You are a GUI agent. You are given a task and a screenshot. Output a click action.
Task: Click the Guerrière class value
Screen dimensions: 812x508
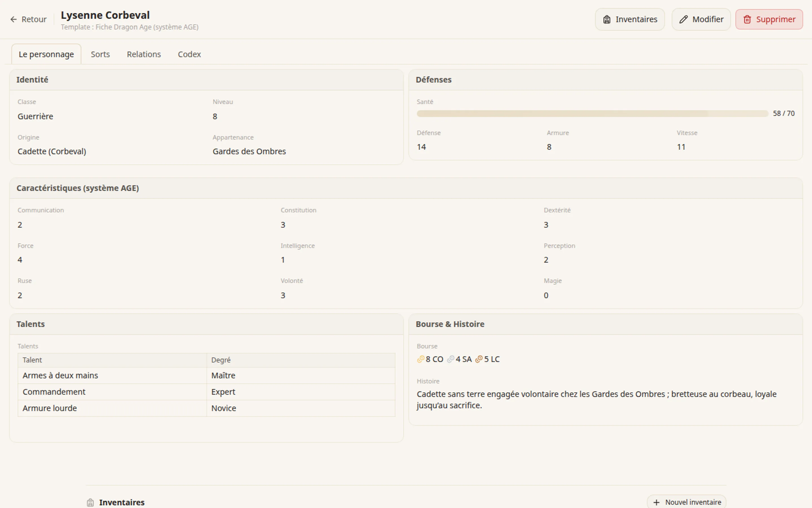pos(35,117)
